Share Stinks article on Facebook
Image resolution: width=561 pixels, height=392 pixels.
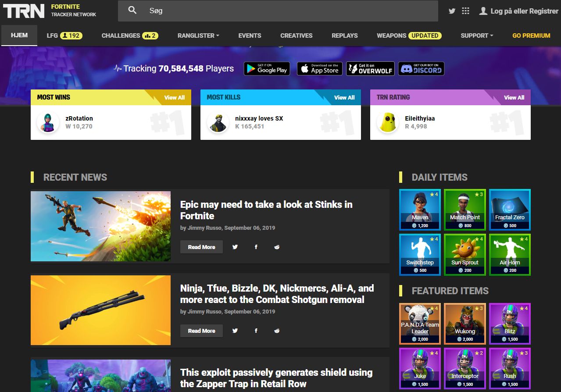pos(256,247)
